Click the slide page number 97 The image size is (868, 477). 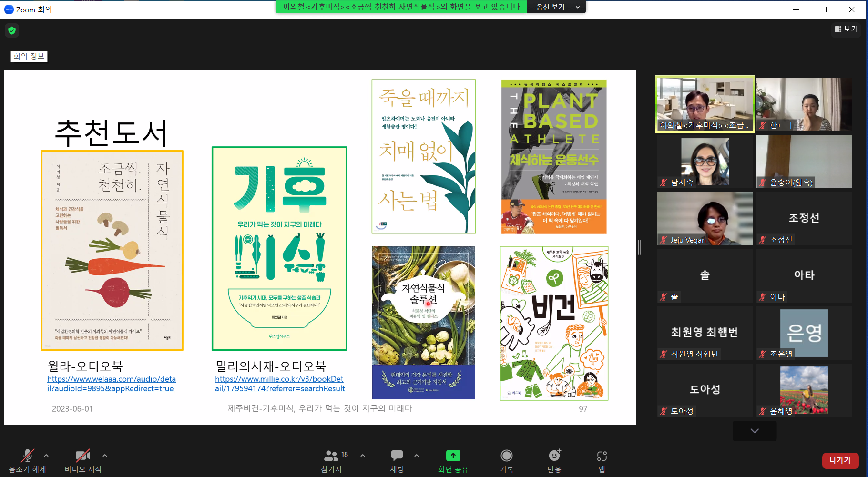click(583, 409)
